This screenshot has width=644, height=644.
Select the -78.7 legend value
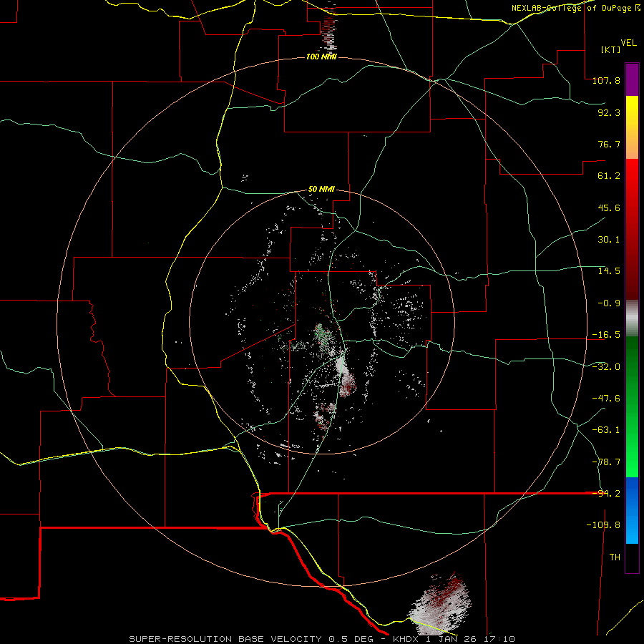click(606, 462)
